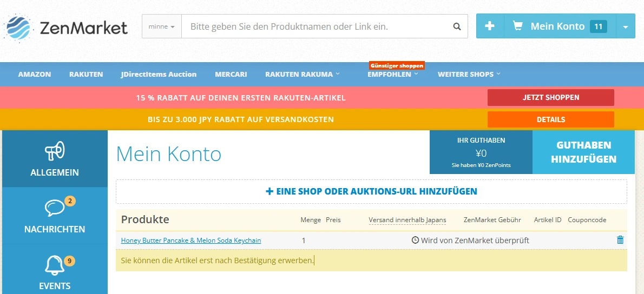Screen dimensions: 644x294
Task: Click the Sie haben ¥0 ZenPoints text
Action: pos(481,165)
